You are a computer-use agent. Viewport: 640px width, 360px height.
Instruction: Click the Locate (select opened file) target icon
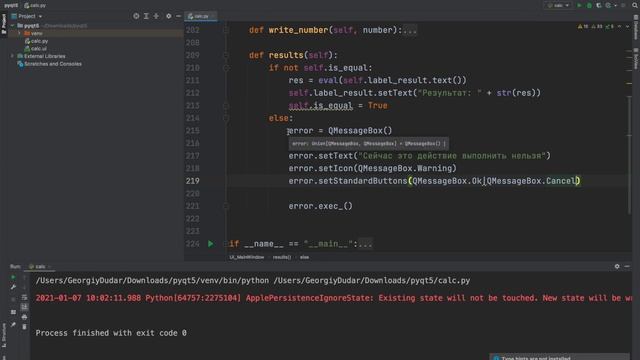(x=136, y=16)
